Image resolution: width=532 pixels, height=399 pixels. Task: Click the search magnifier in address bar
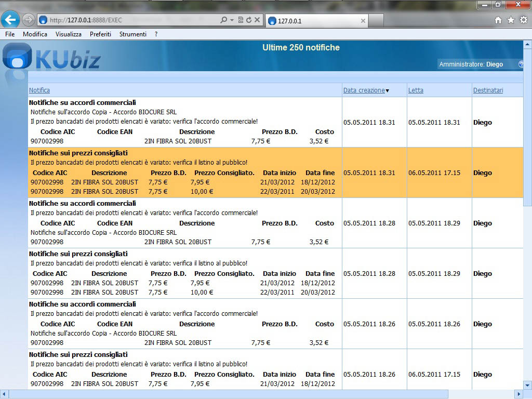coord(223,20)
